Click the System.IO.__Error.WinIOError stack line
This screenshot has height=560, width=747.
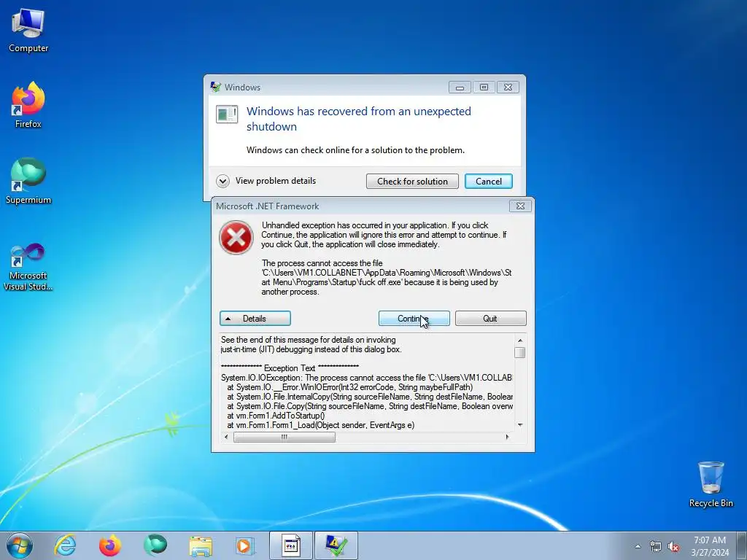(x=350, y=387)
